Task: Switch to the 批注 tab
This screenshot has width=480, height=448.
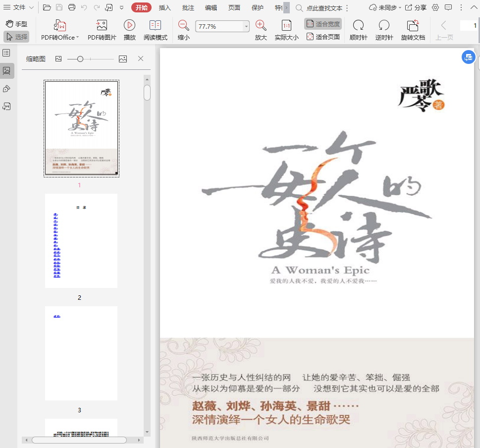Action: 188,7
